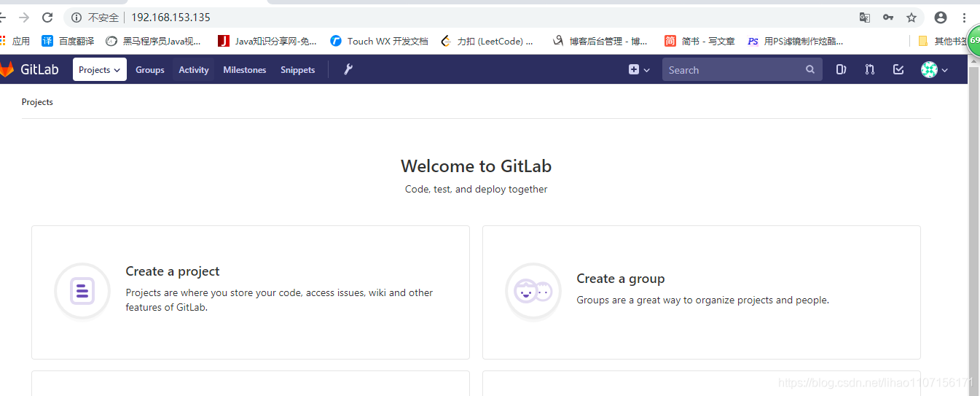Open the Chrome profile icon
The width and height of the screenshot is (980, 396).
941,18
